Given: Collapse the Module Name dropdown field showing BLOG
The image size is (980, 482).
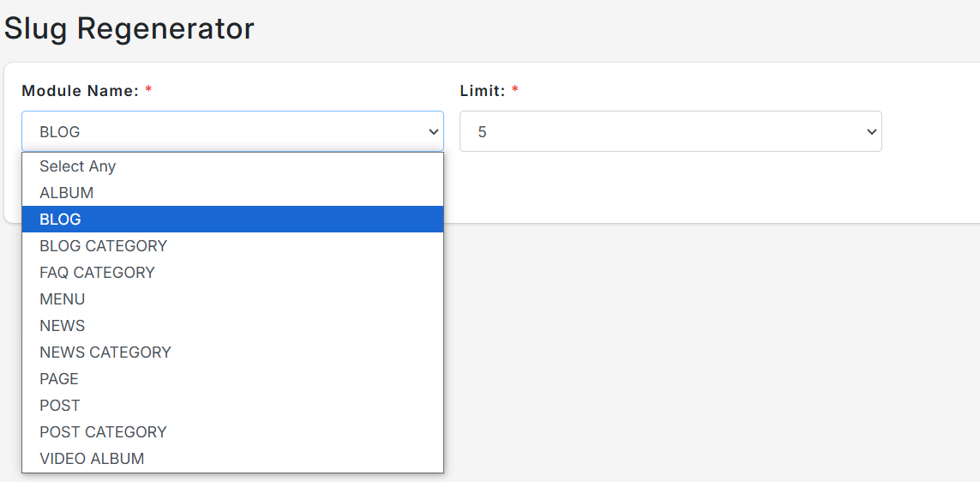Looking at the screenshot, I should (x=232, y=131).
